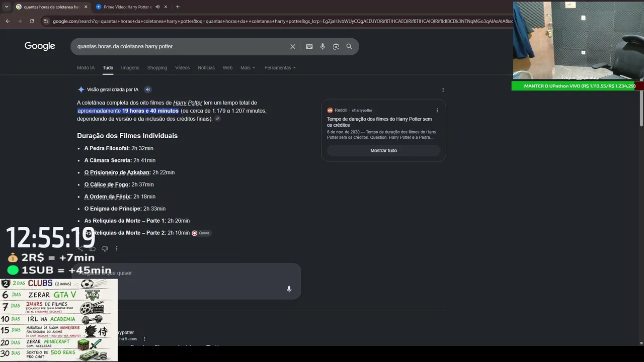Select the Tudo results tab

(108, 68)
